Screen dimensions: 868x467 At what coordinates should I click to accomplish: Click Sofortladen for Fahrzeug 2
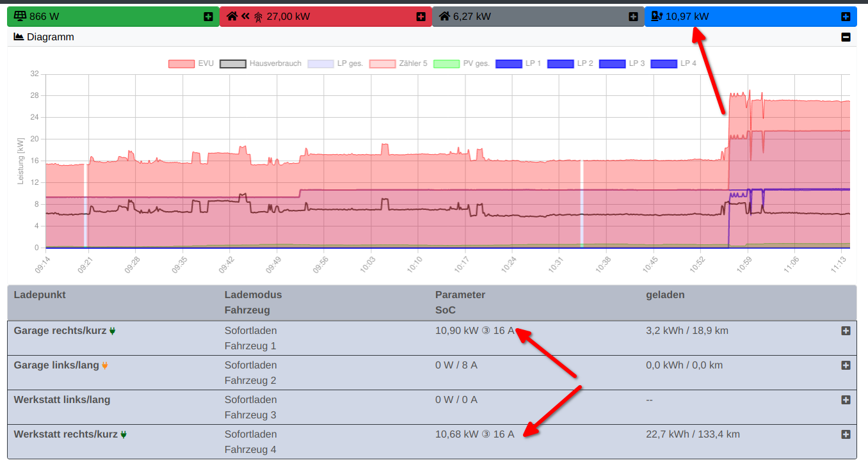point(251,365)
